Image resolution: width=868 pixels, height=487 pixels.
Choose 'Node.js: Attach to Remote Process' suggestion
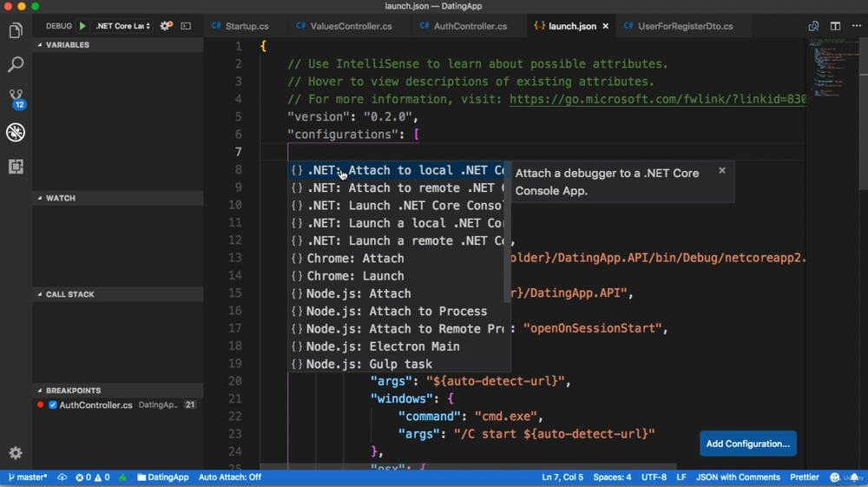pyautogui.click(x=398, y=329)
